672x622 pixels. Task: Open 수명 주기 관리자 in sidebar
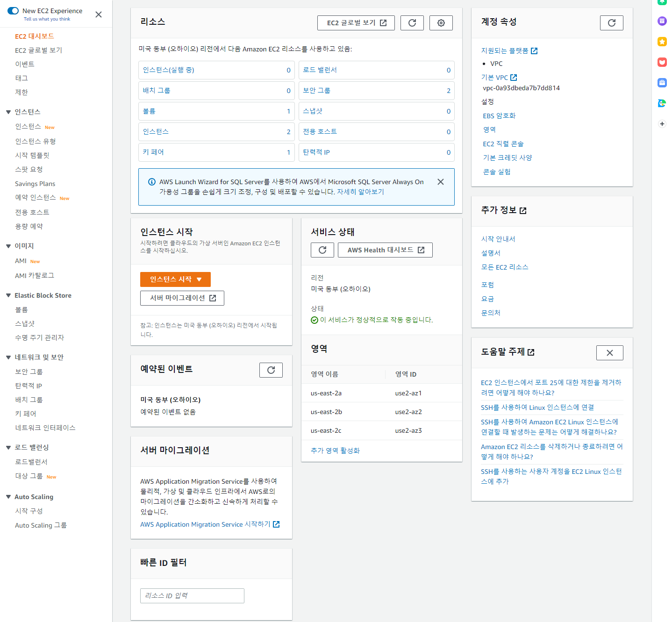click(40, 338)
